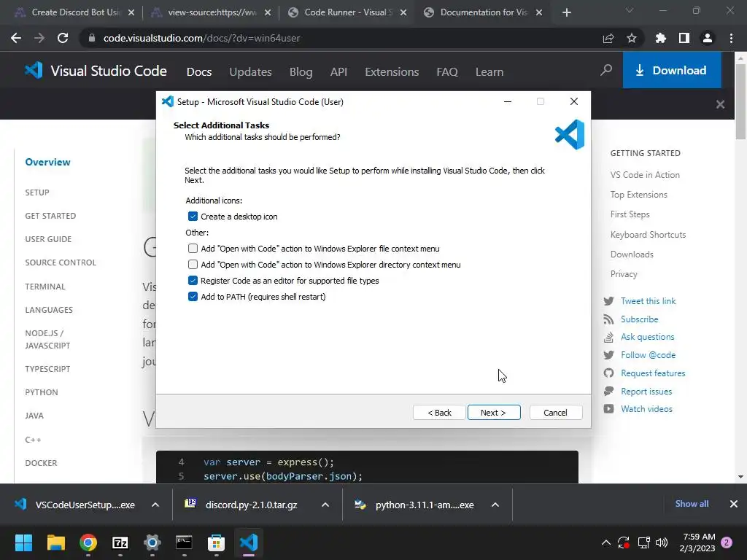This screenshot has width=747, height=560.
Task: Dismiss the page notification banner
Action: (x=720, y=104)
